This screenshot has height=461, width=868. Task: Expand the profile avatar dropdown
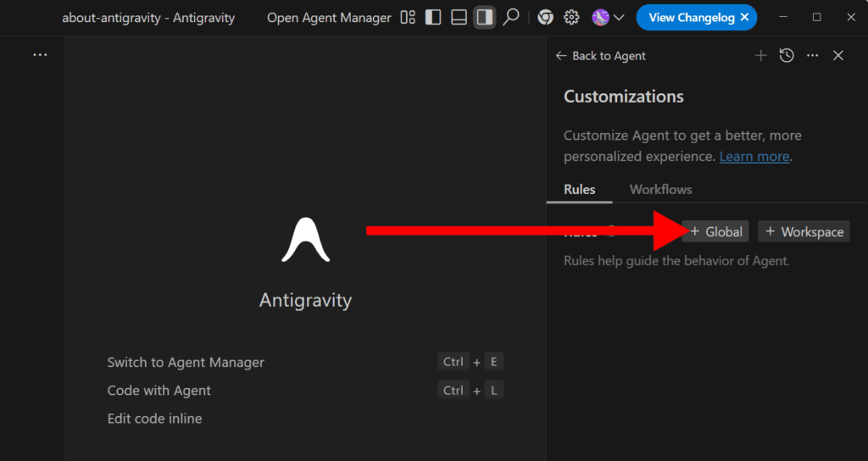click(x=609, y=18)
